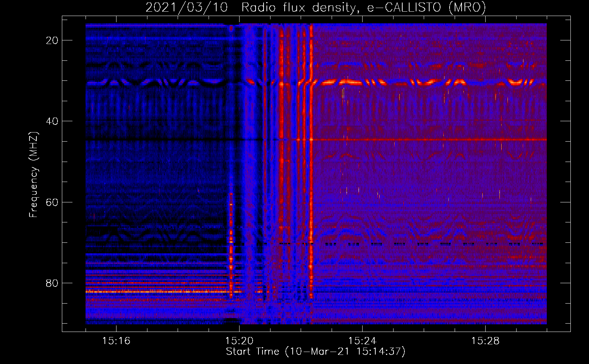The height and width of the screenshot is (364, 589).
Task: Click the 15:20 time tick label
Action: (x=239, y=341)
